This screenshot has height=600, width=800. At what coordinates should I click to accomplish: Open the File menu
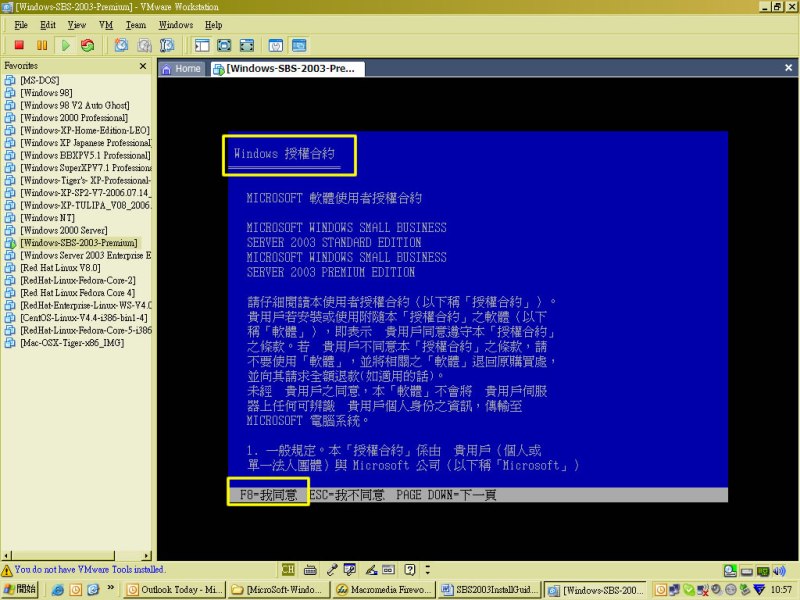click(x=21, y=25)
